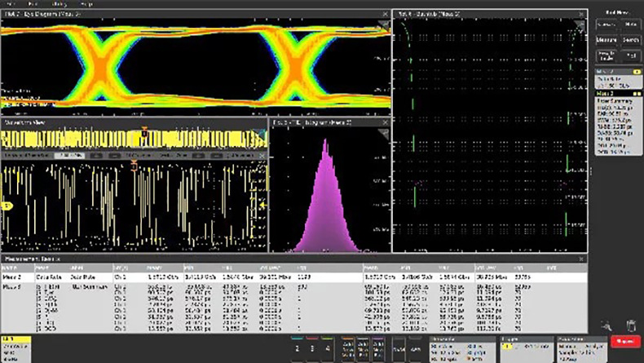Open the File menu
Viewport: 644px width, 363px height.
(11, 4)
